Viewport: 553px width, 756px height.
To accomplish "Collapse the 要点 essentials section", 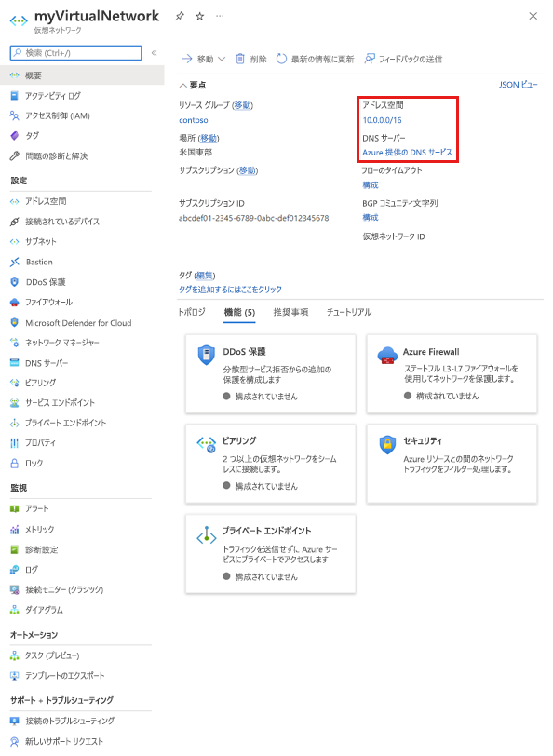I will (193, 86).
